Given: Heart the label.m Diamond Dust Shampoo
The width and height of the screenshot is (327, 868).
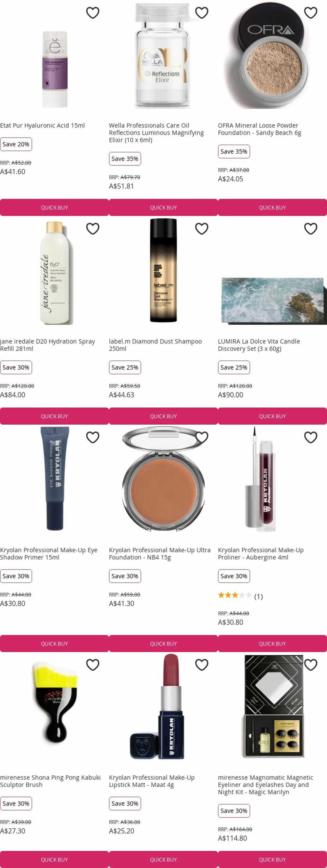Looking at the screenshot, I should point(202,229).
